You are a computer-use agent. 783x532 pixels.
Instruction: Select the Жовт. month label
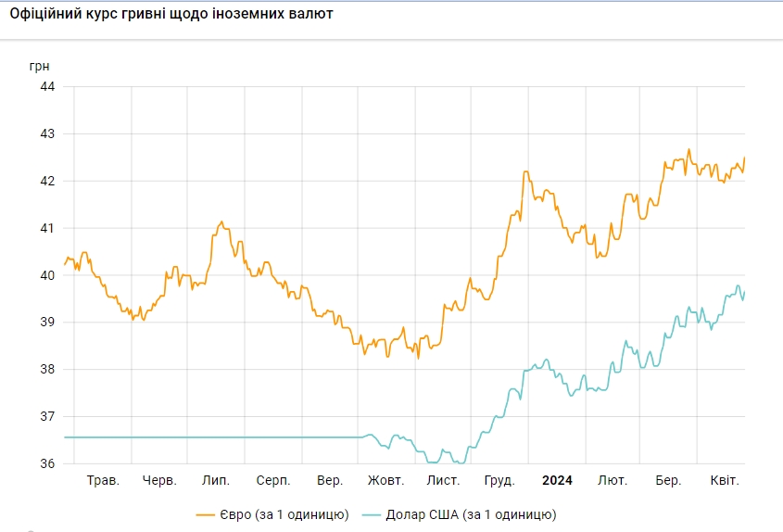[385, 480]
